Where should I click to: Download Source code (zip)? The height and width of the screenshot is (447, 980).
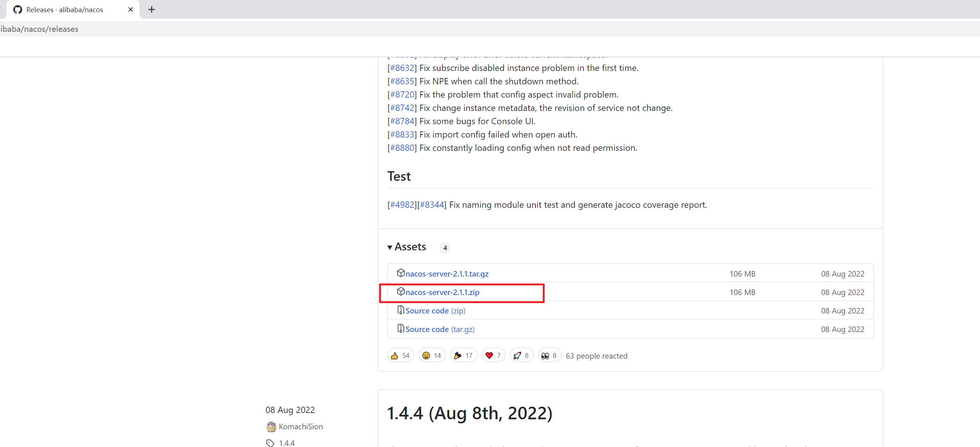(x=435, y=311)
